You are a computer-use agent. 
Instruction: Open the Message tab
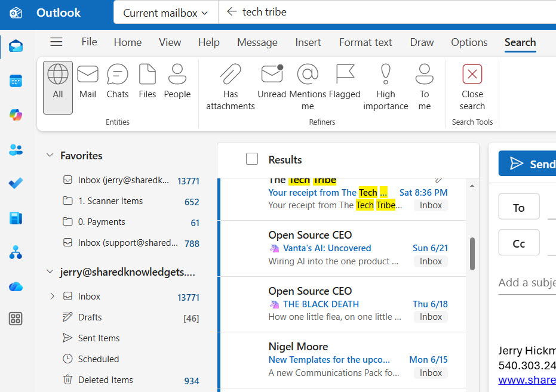pyautogui.click(x=257, y=42)
